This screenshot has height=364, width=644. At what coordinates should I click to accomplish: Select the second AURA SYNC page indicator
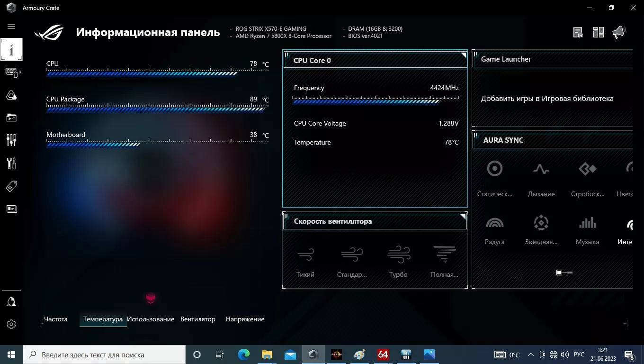click(x=569, y=273)
